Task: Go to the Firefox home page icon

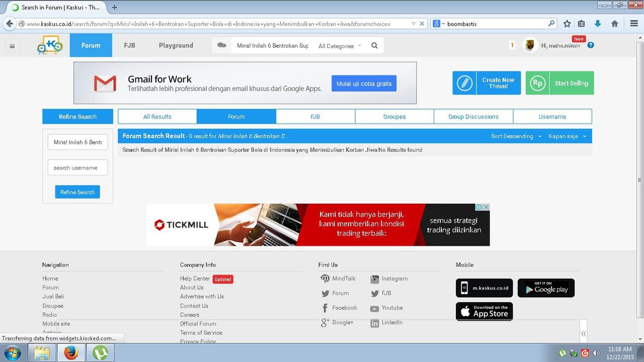Action: [614, 24]
